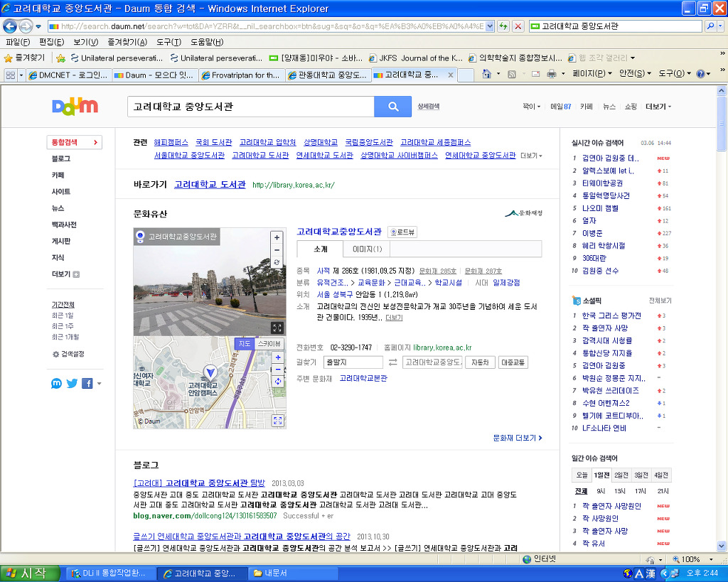The height and width of the screenshot is (582, 728).
Task: Expand the roadview photo to fullscreen
Action: click(277, 328)
